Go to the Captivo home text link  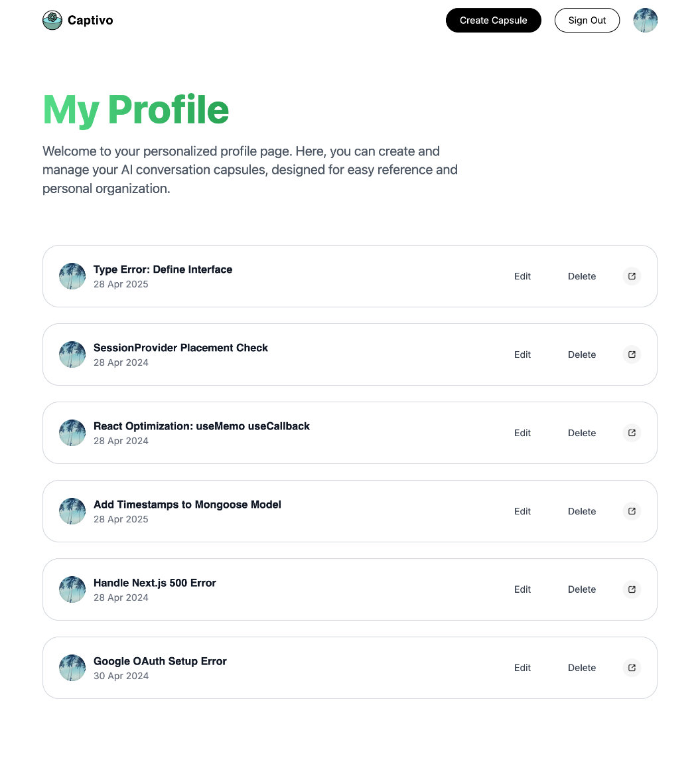pos(90,20)
